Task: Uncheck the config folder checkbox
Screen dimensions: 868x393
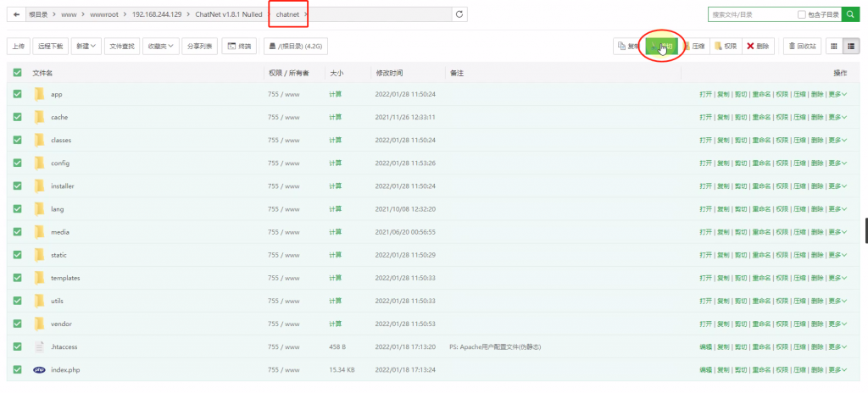Action: click(x=17, y=163)
